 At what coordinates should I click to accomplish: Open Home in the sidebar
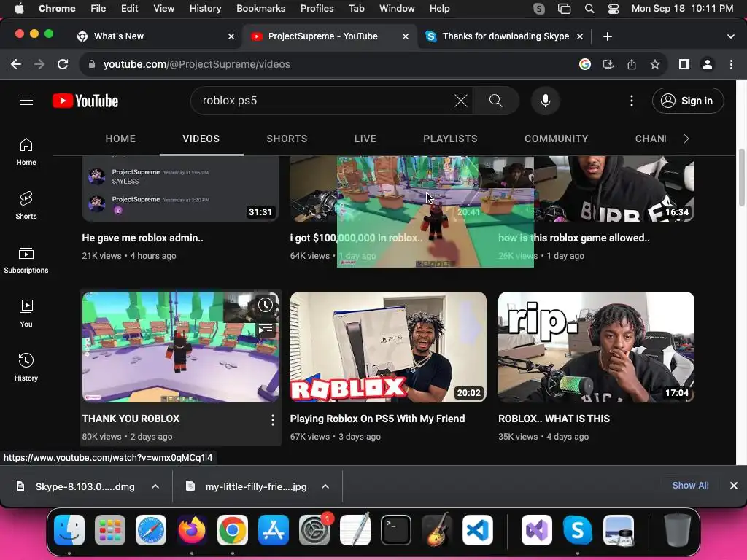click(26, 152)
